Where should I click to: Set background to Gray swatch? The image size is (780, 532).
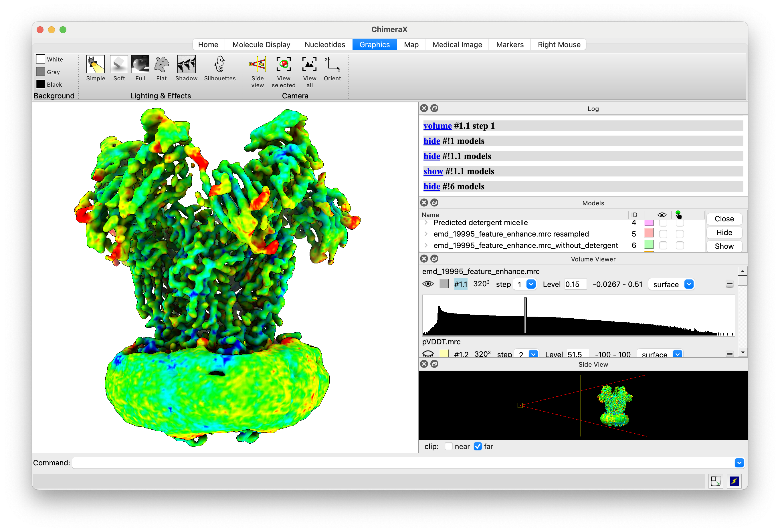point(41,72)
